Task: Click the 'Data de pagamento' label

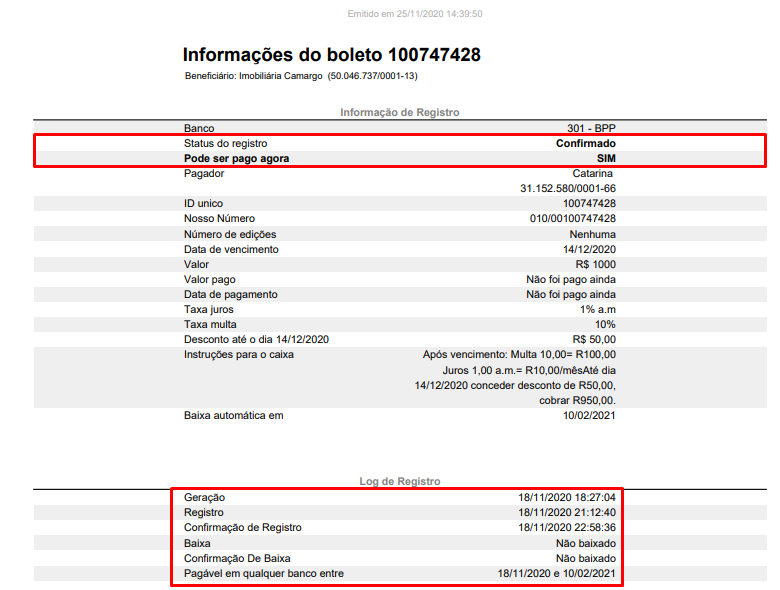Action: (231, 295)
